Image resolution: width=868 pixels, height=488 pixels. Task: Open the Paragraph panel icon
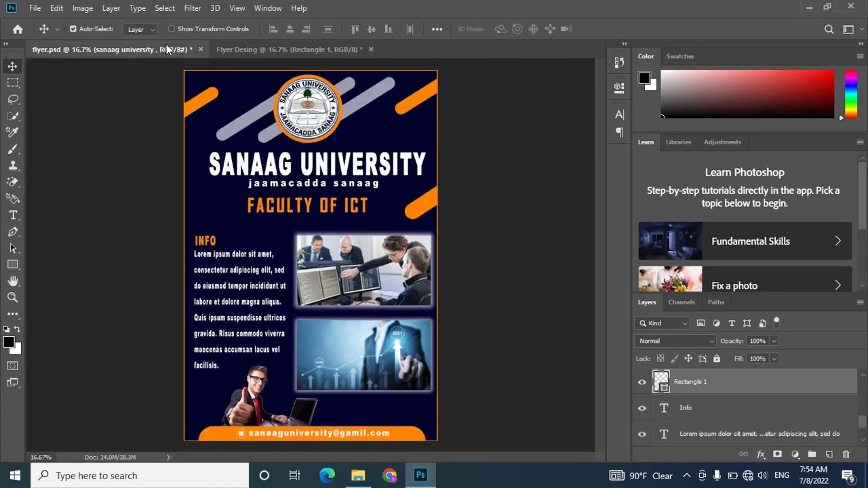(x=619, y=132)
